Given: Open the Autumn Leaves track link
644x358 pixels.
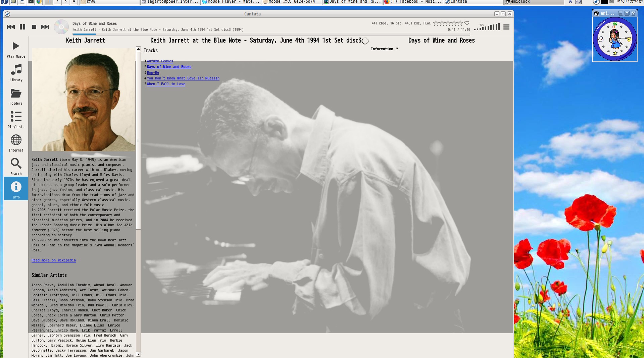Looking at the screenshot, I should [x=160, y=61].
